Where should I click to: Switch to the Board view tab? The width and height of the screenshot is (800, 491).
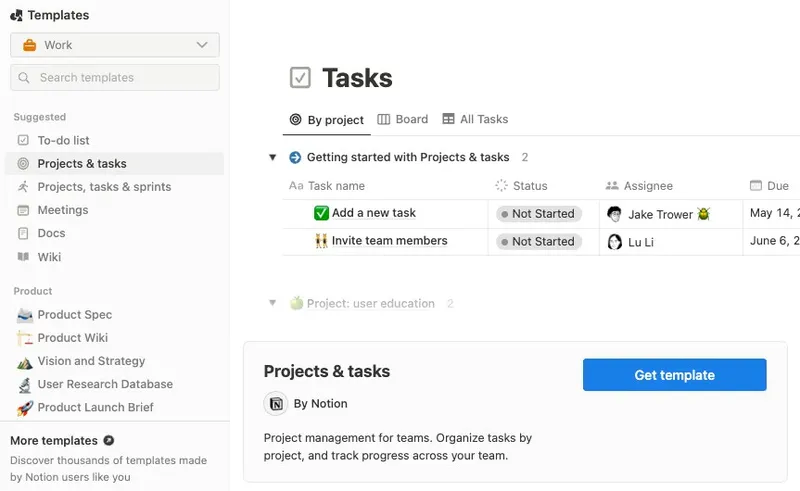pos(403,119)
